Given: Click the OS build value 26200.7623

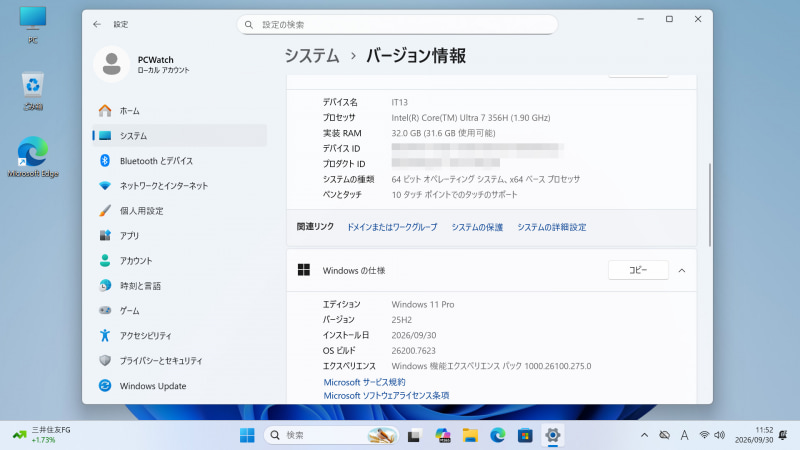Looking at the screenshot, I should tap(413, 351).
